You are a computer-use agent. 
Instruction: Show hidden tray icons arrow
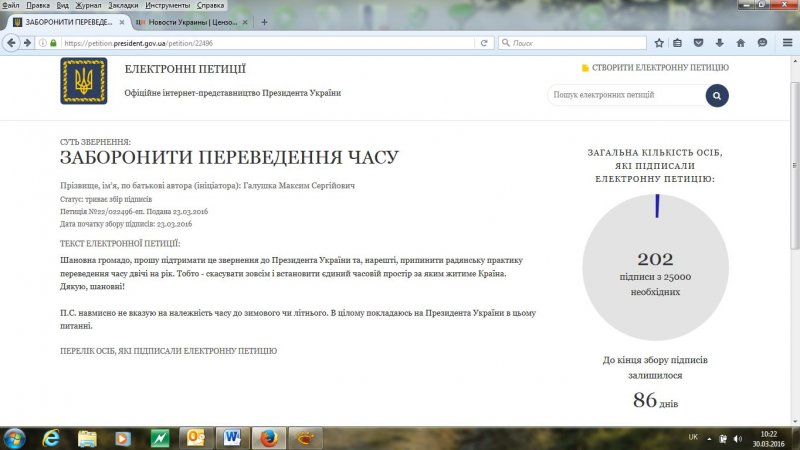click(x=709, y=439)
